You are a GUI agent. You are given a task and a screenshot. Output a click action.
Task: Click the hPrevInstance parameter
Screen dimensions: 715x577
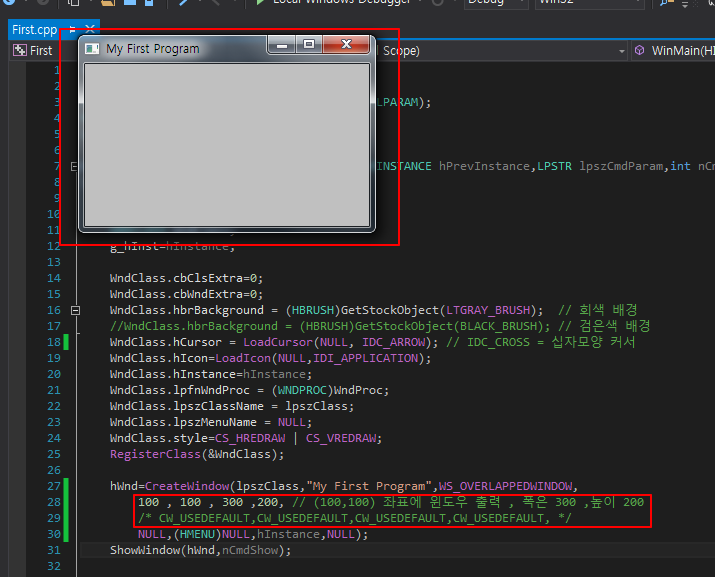pos(484,166)
